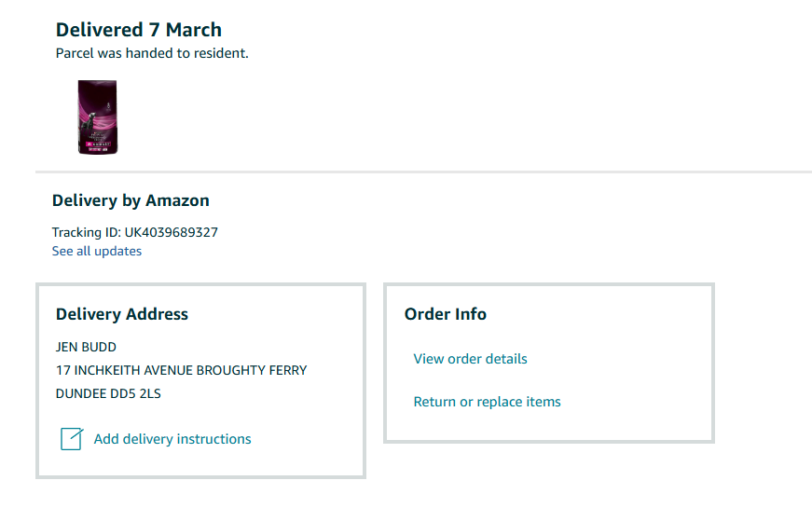Image resolution: width=812 pixels, height=508 pixels.
Task: Click the Delivered 7 March heading
Action: pos(139,30)
